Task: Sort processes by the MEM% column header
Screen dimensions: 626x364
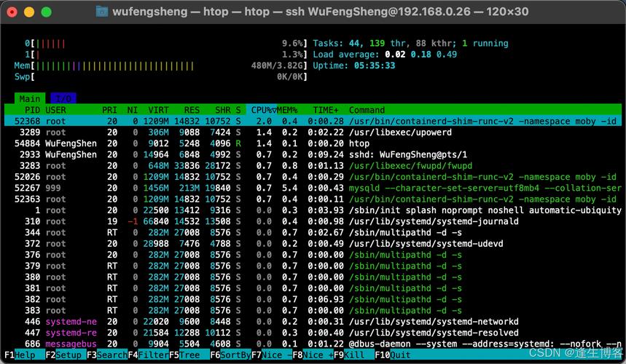Action: pyautogui.click(x=289, y=110)
